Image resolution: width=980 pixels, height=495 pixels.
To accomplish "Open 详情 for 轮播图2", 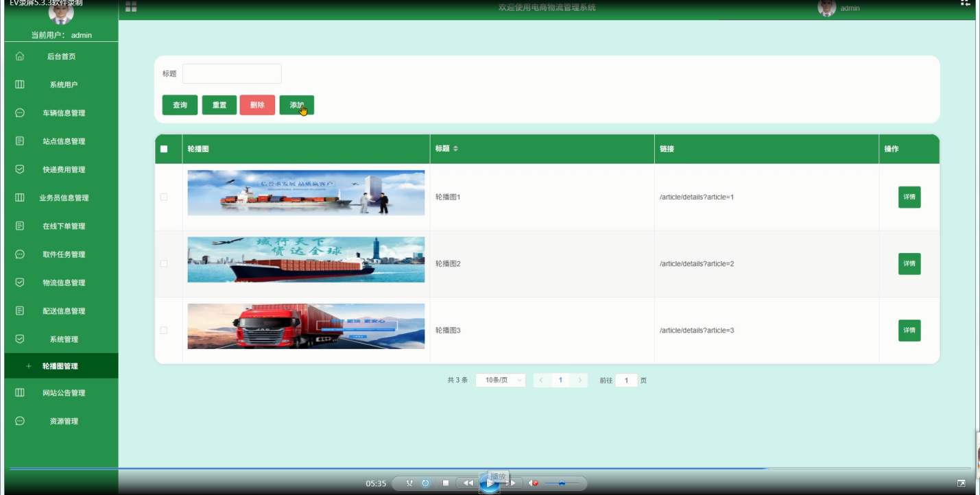I will point(909,263).
